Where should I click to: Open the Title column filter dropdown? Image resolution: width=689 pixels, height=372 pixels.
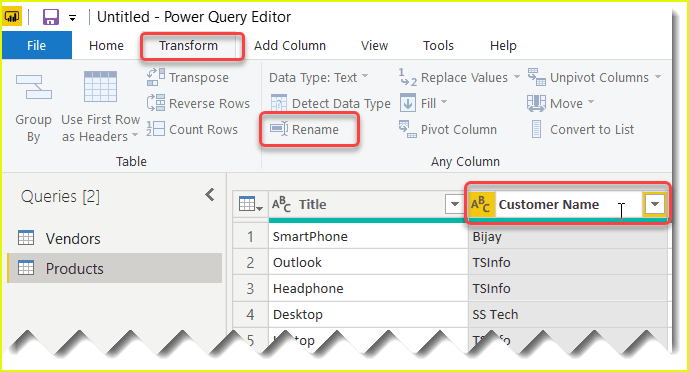click(455, 204)
